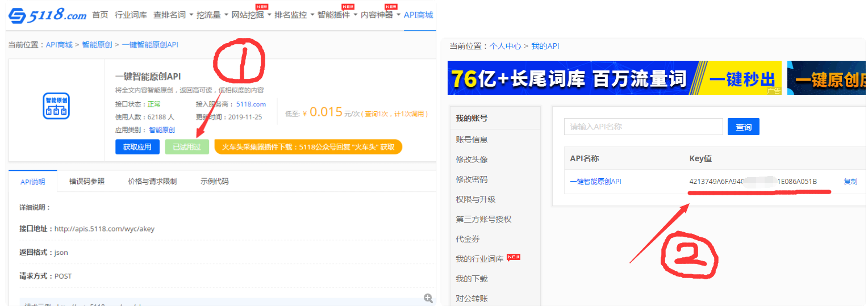Open API商城 in the top navigation

coord(418,15)
